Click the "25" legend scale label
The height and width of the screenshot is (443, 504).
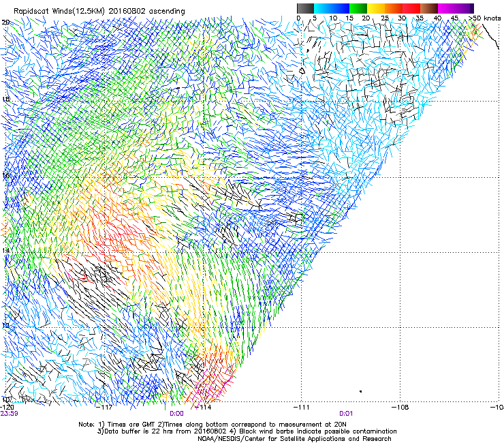tap(385, 18)
